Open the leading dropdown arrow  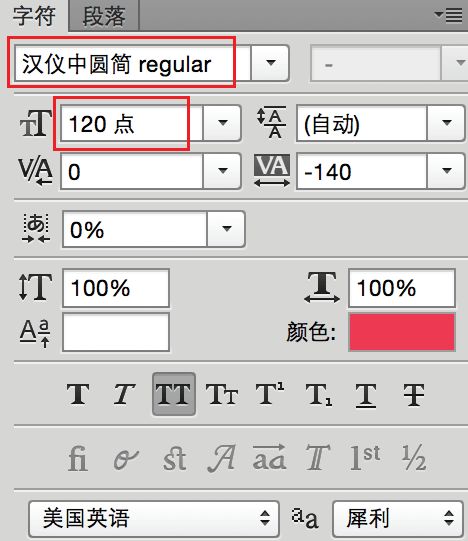coord(446,123)
